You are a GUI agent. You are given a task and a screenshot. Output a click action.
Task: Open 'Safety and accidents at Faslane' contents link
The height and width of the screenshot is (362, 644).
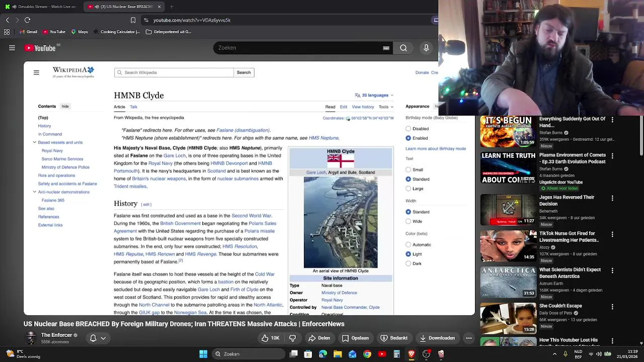[x=67, y=184]
